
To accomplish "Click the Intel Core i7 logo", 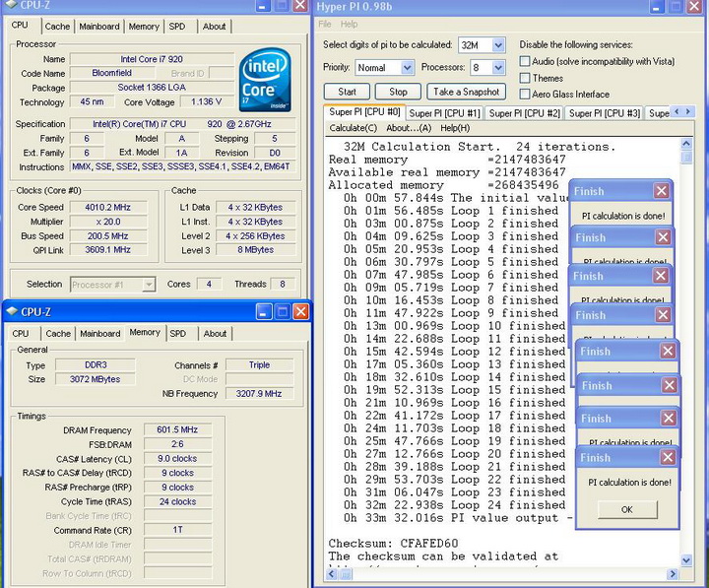I will click(265, 80).
